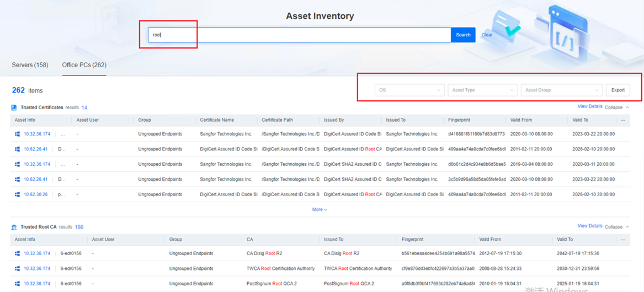Click into the search field containing "root"
The image size is (644, 292).
[299, 35]
